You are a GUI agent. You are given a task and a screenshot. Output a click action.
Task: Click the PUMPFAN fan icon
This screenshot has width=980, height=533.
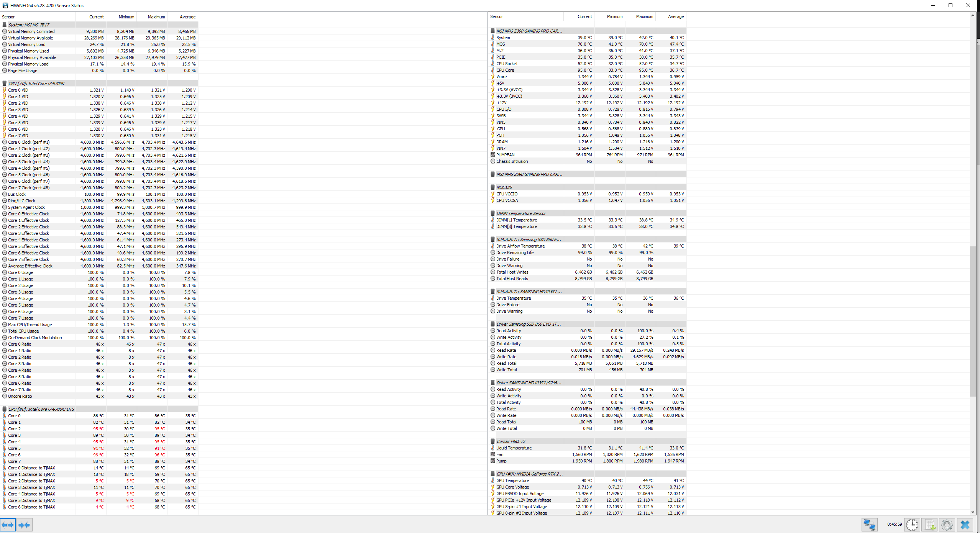click(493, 155)
